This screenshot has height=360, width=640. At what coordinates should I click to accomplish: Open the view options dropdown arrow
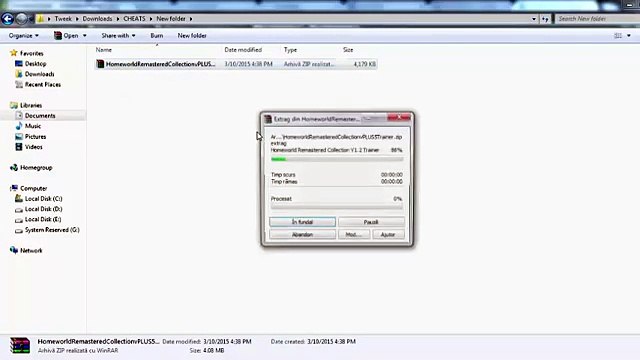pyautogui.click(x=629, y=36)
